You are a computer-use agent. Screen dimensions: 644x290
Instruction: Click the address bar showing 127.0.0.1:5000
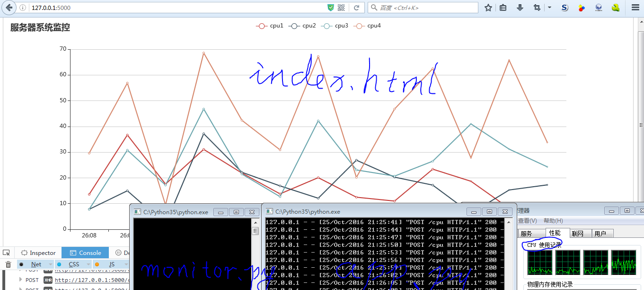tap(177, 8)
